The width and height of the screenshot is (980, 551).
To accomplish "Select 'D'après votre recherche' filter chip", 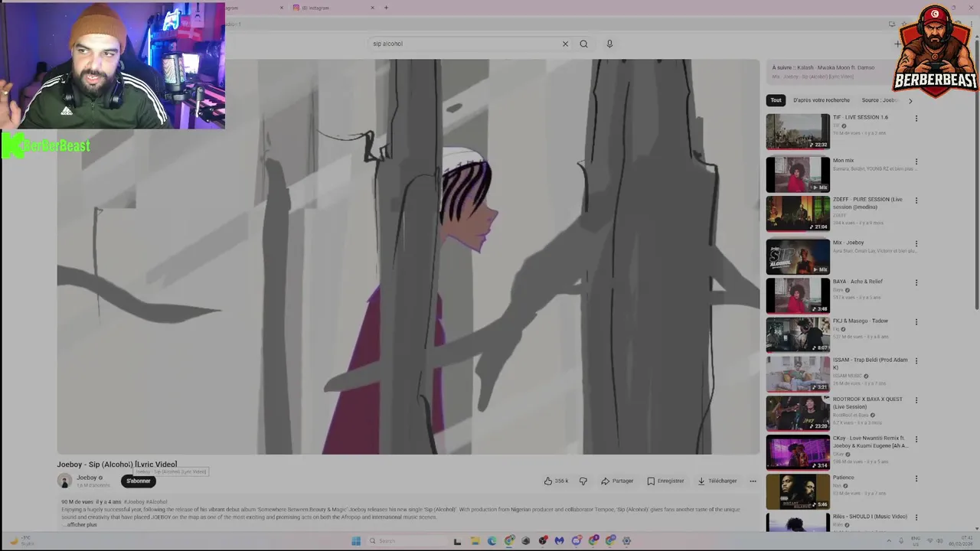I will (822, 100).
